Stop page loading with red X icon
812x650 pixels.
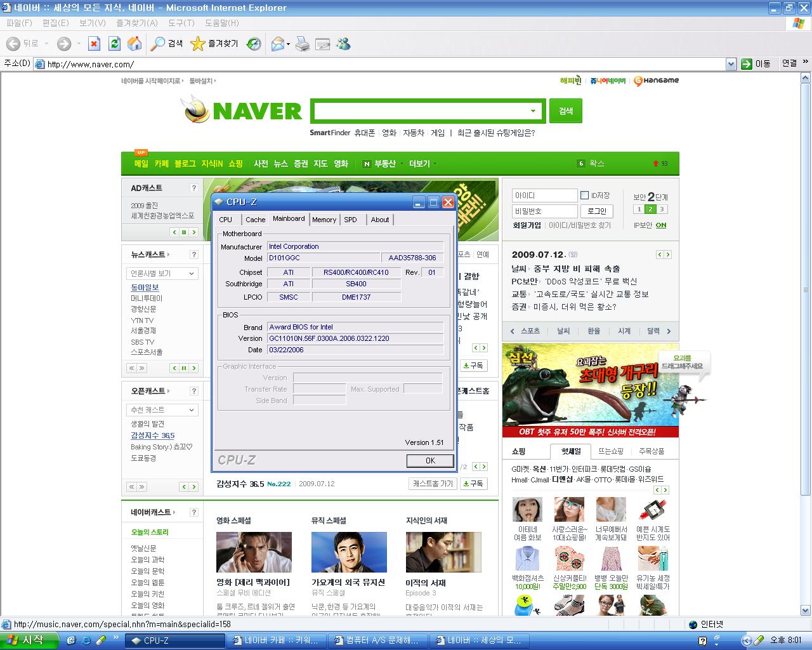(94, 44)
